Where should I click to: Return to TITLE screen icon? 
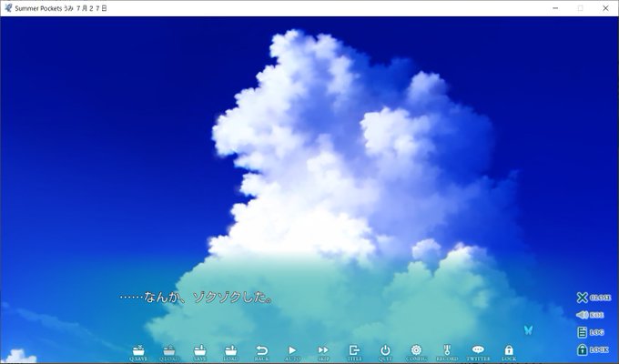click(x=354, y=352)
